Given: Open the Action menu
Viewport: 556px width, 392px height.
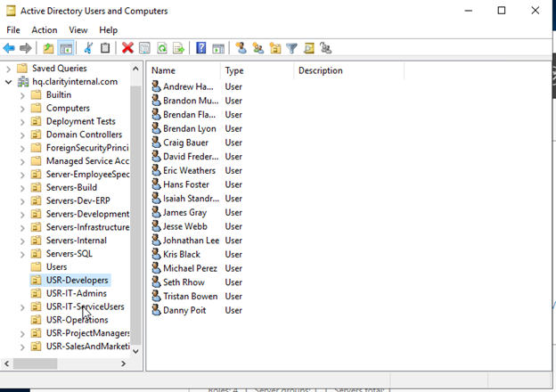Looking at the screenshot, I should (45, 30).
